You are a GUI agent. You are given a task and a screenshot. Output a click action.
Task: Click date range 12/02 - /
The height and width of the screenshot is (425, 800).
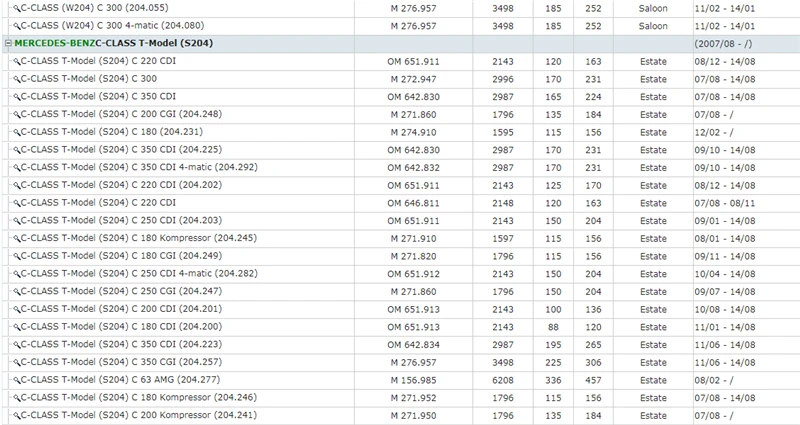coord(714,132)
